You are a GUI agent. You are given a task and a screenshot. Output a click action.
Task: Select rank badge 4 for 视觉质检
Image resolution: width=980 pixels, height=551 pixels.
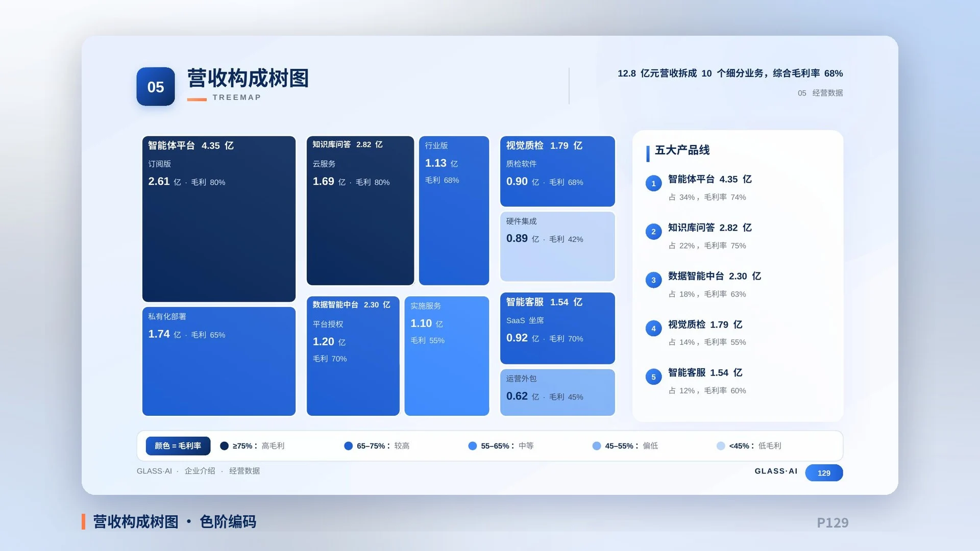click(x=653, y=329)
